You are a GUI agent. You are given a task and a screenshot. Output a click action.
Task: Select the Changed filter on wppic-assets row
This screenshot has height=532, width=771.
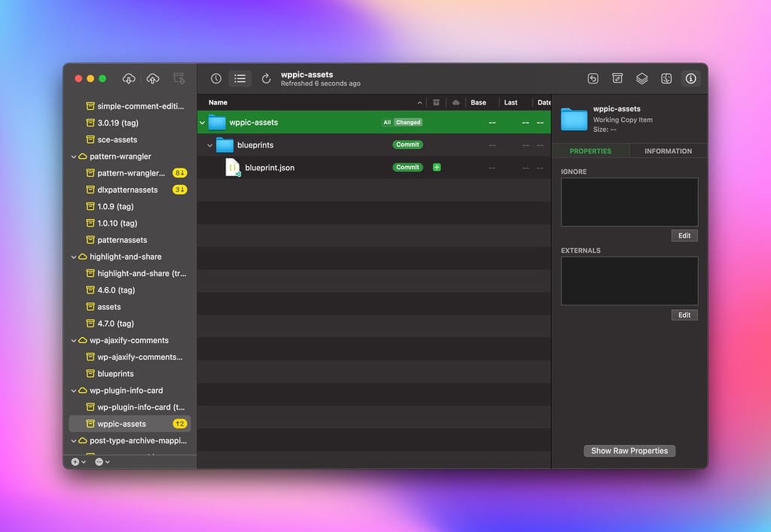click(408, 123)
